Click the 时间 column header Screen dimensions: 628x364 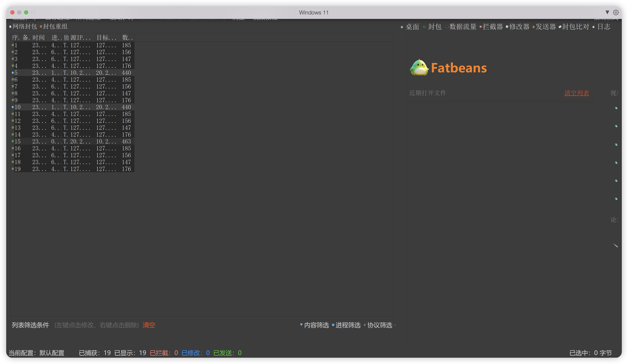tap(39, 38)
